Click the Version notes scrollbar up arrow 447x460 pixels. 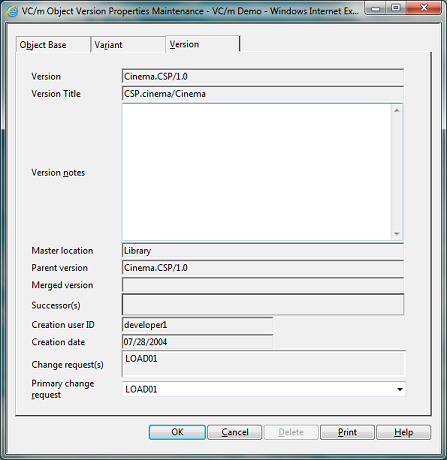click(x=397, y=110)
